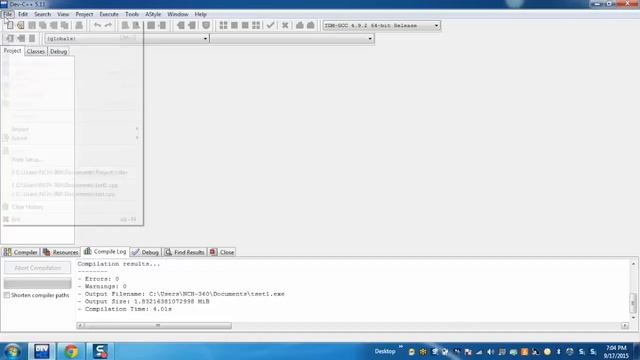Open the Windows Start button
Screen dimensions: 640x360
click(12, 351)
